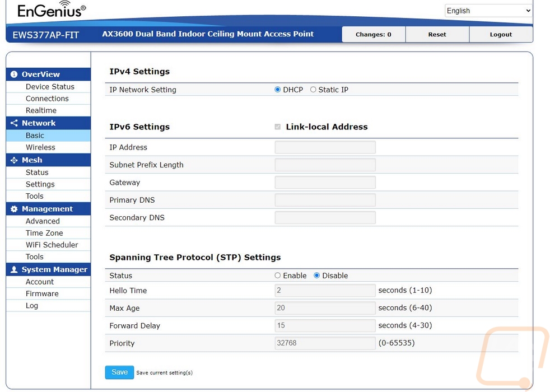Open Device Status page
The width and height of the screenshot is (550, 392).
(50, 87)
